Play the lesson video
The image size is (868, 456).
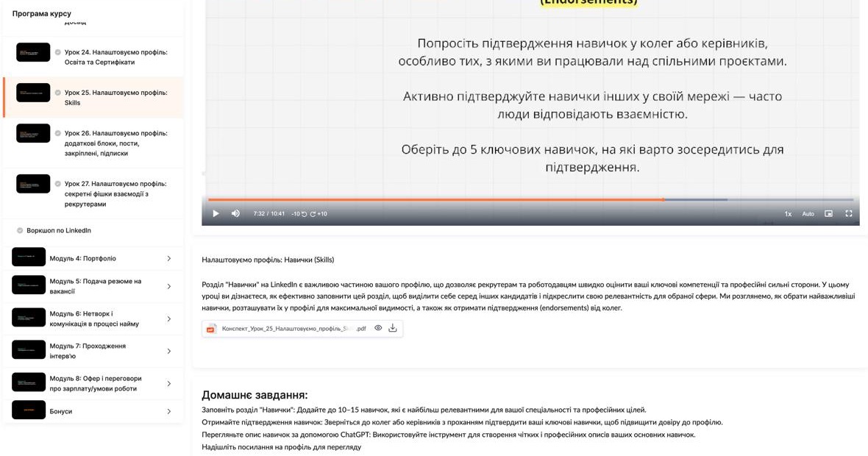[x=216, y=213]
